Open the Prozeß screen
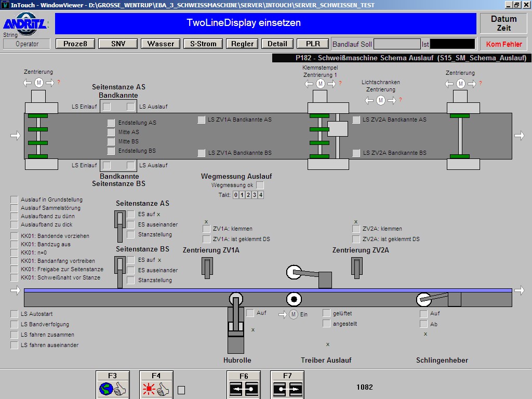Screen dimensions: 532x399 click(x=75, y=44)
